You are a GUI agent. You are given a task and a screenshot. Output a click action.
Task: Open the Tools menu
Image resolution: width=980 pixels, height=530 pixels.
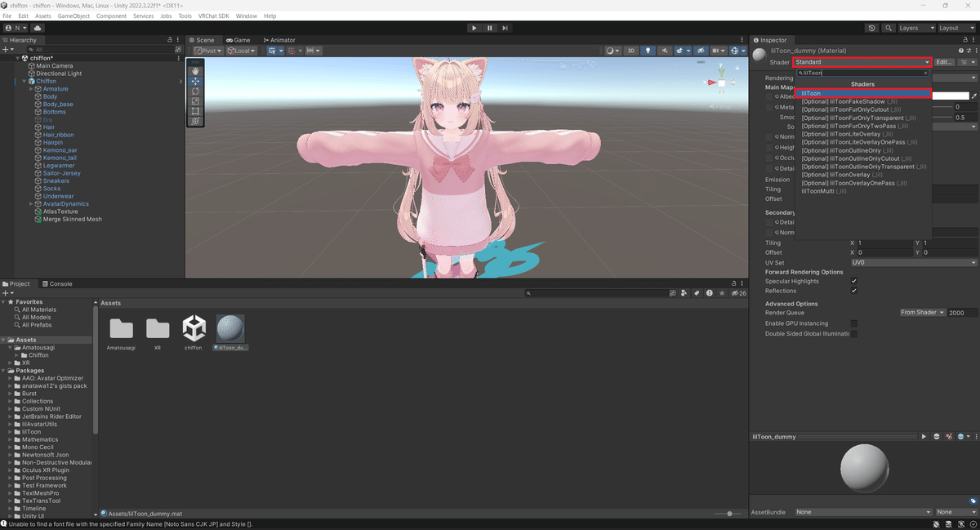185,16
